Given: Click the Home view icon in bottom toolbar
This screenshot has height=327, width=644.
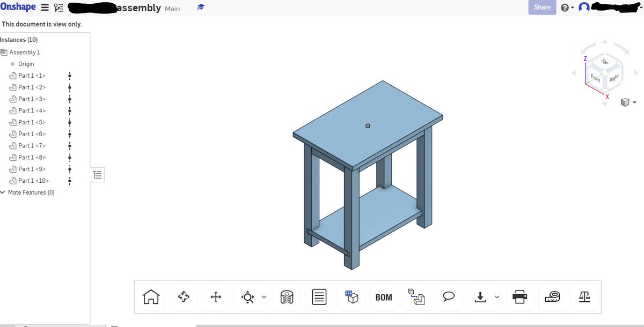Looking at the screenshot, I should [x=151, y=296].
